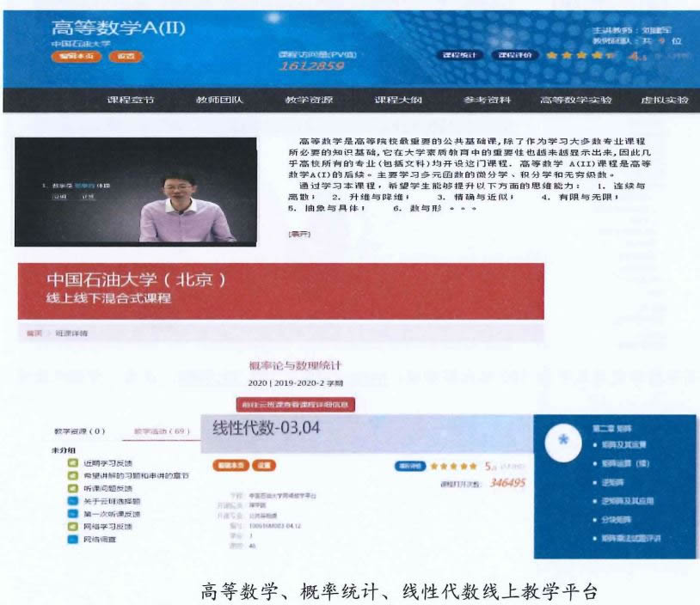Screen dimensions: 700x605
Task: Click the star rating on 高等数学A(II) header
Action: 580,56
